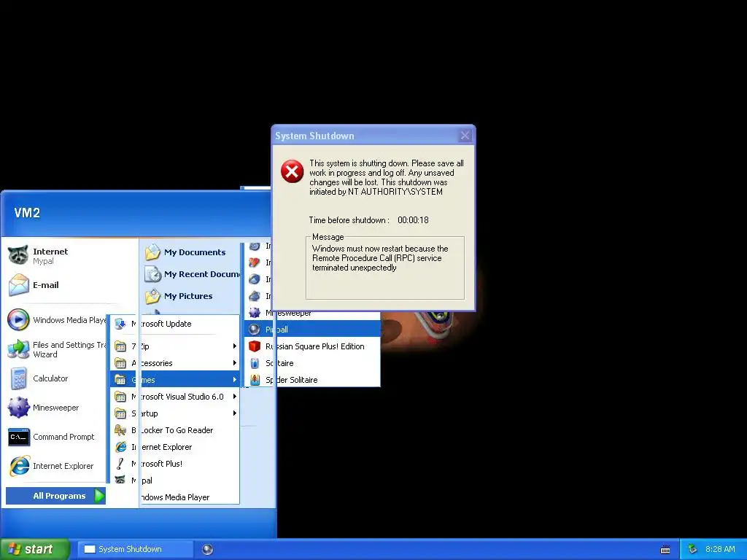
Task: Click Spider Solitaire icon
Action: [255, 379]
